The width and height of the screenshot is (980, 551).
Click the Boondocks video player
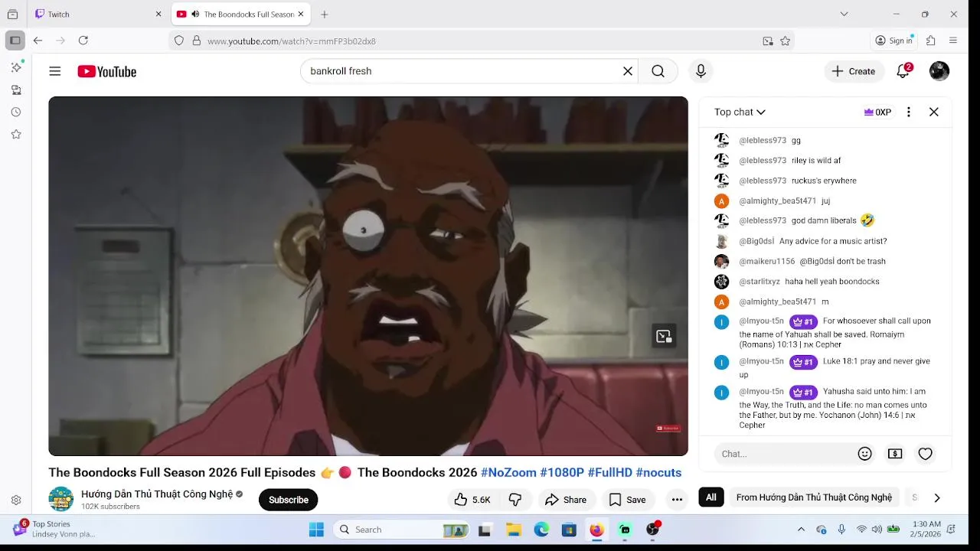[x=368, y=276]
